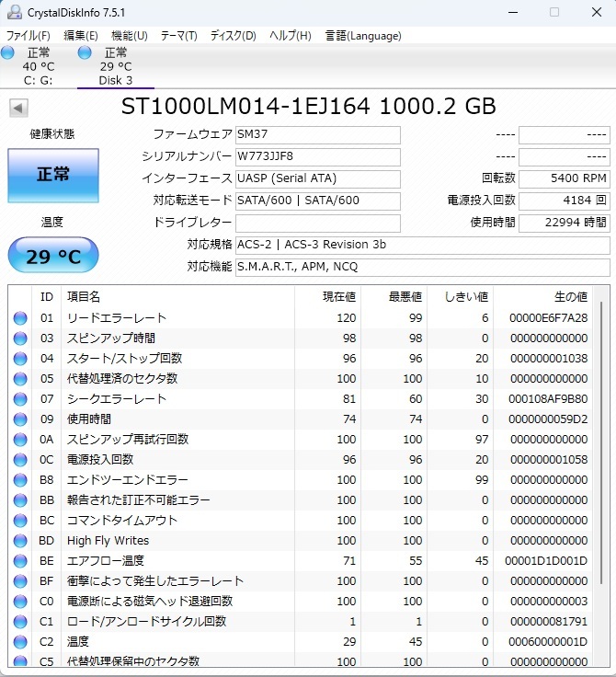
Task: Click the CrystalDiskInfo app icon in title bar
Action: (14, 12)
